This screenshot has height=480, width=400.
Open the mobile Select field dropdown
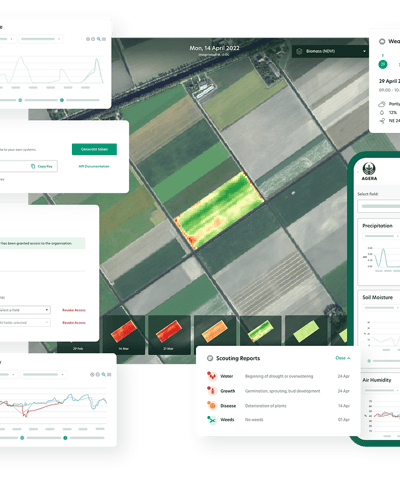(379, 206)
